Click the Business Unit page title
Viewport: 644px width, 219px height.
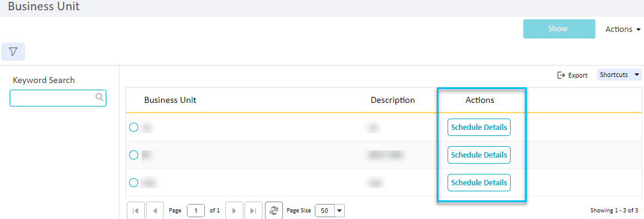click(44, 7)
